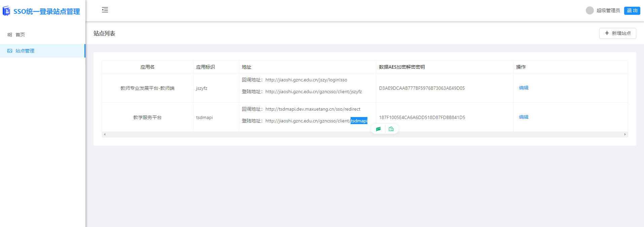Select 站点管理 menu item

[42, 51]
